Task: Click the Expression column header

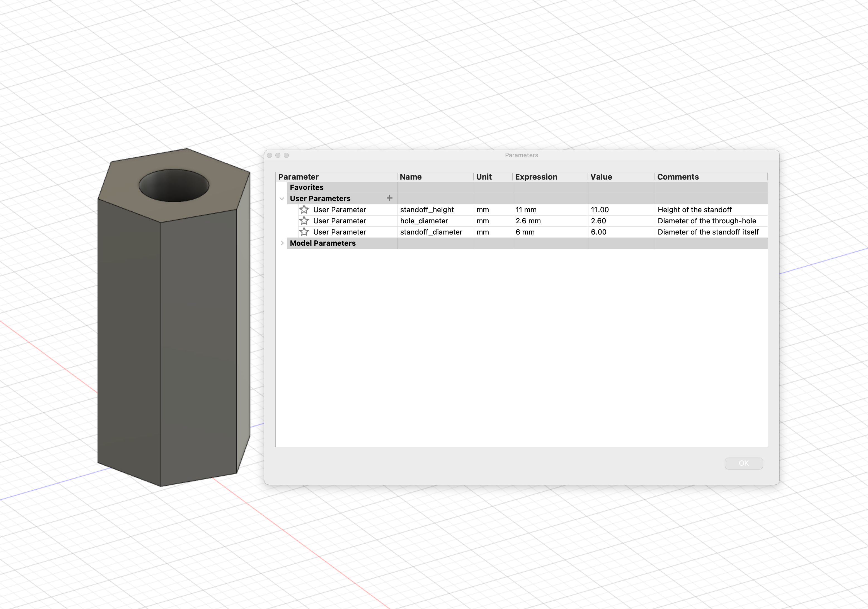Action: tap(536, 177)
